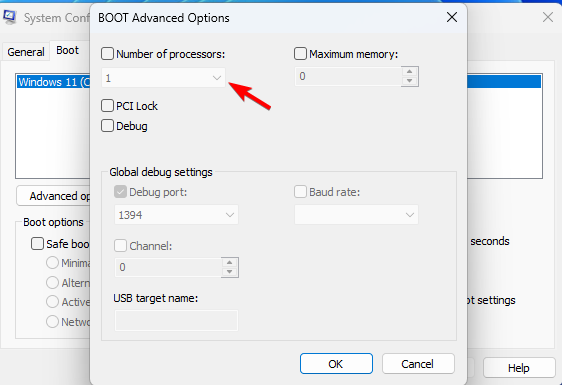This screenshot has width=562, height=385.
Task: Open the Baud rate dropdown
Action: (x=356, y=215)
